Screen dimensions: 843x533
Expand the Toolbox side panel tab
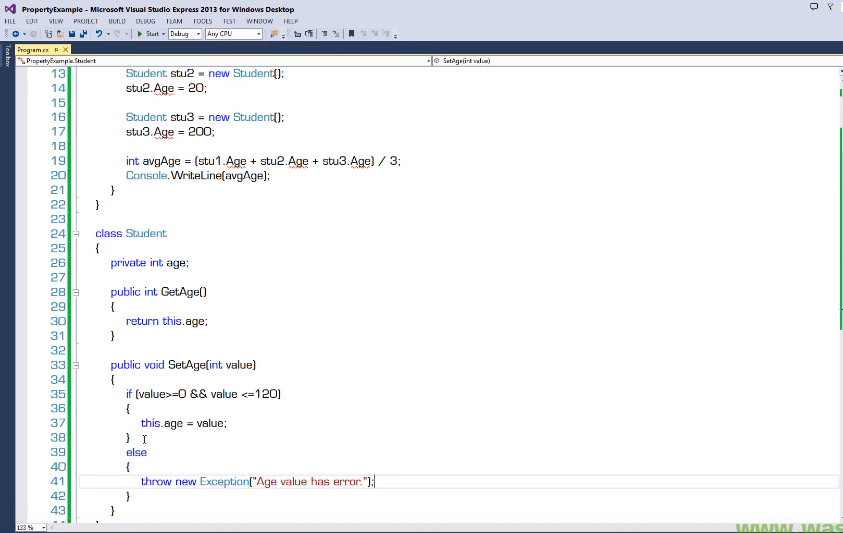tap(8, 56)
